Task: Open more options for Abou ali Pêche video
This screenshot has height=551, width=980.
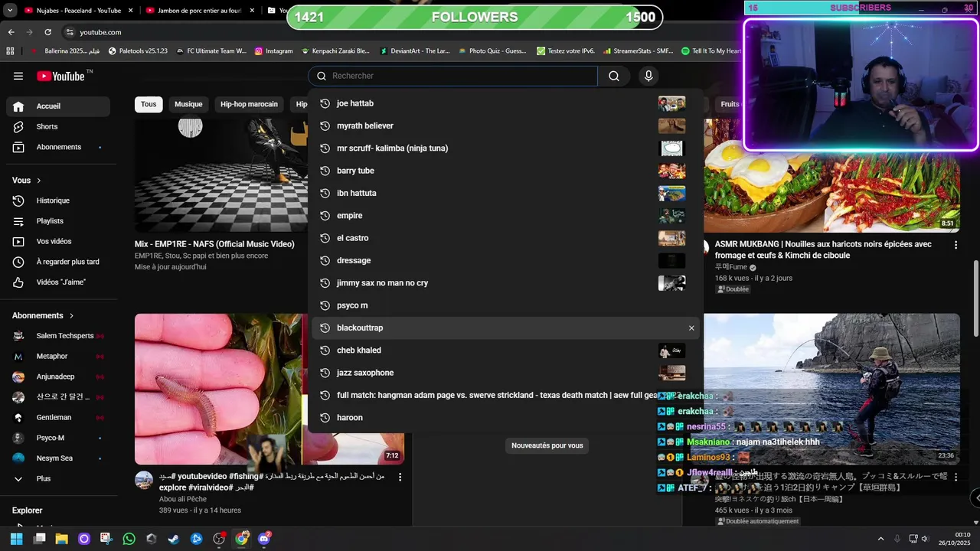Action: point(400,477)
